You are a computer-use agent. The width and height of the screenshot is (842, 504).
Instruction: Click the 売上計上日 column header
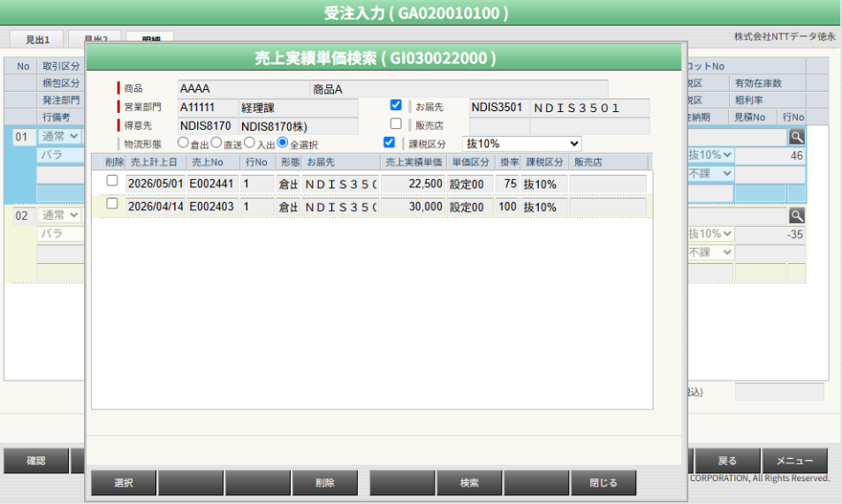point(156,162)
